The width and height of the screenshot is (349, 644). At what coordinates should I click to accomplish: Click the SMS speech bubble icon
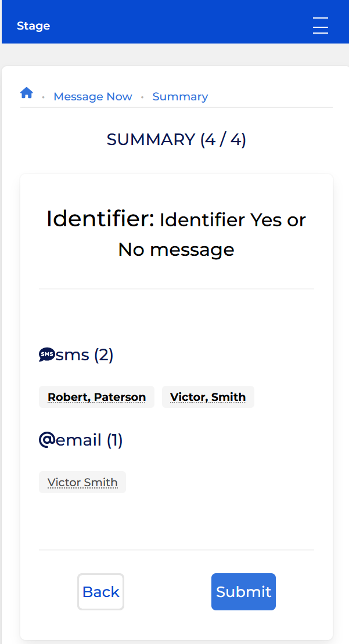coord(47,354)
